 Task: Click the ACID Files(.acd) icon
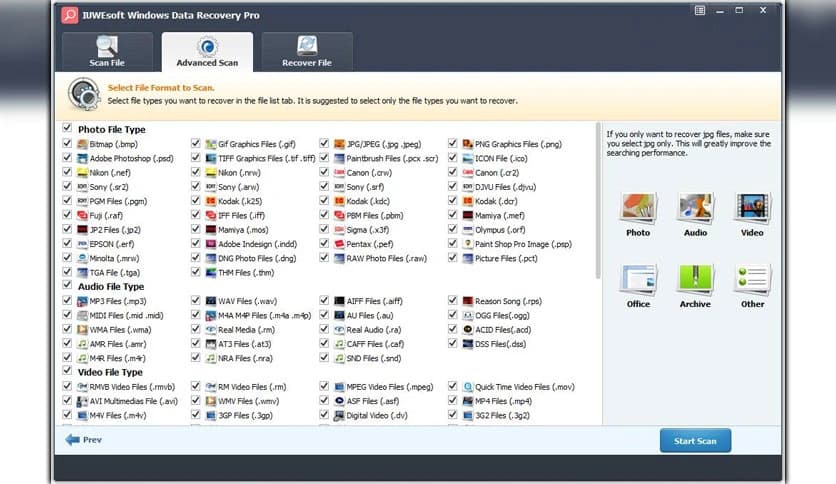tap(468, 330)
